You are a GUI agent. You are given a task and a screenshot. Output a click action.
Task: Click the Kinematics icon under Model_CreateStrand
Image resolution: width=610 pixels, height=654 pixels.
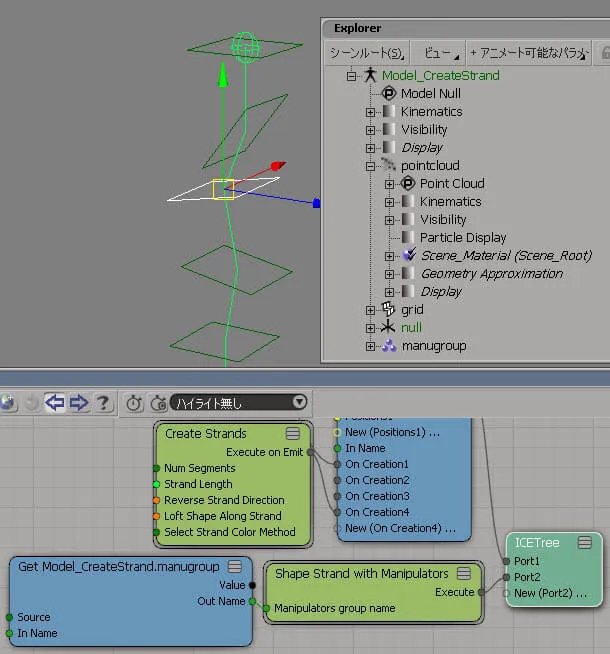(389, 111)
